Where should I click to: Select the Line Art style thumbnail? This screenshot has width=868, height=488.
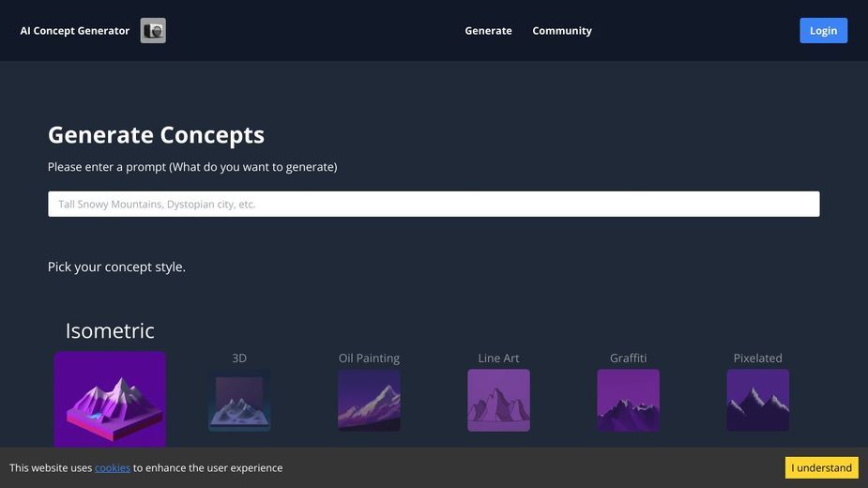coord(498,400)
